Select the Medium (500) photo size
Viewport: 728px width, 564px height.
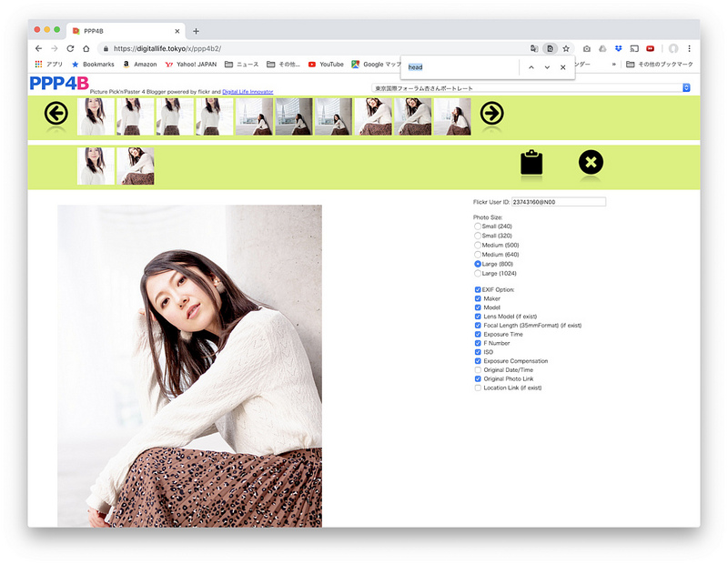click(479, 246)
